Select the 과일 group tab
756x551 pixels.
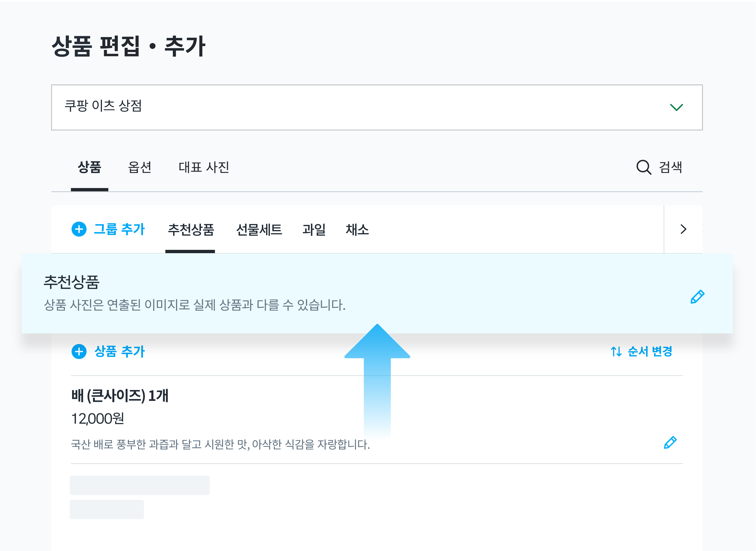coord(314,230)
